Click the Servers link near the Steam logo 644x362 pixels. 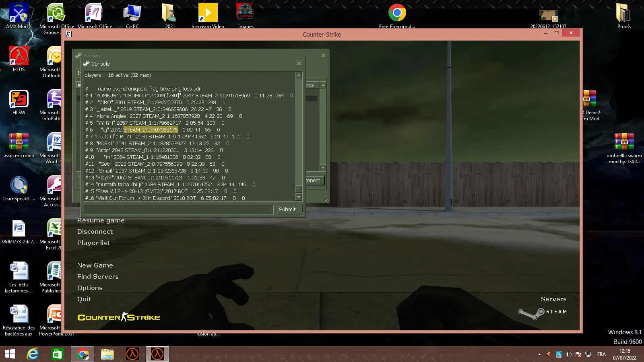[x=553, y=299]
